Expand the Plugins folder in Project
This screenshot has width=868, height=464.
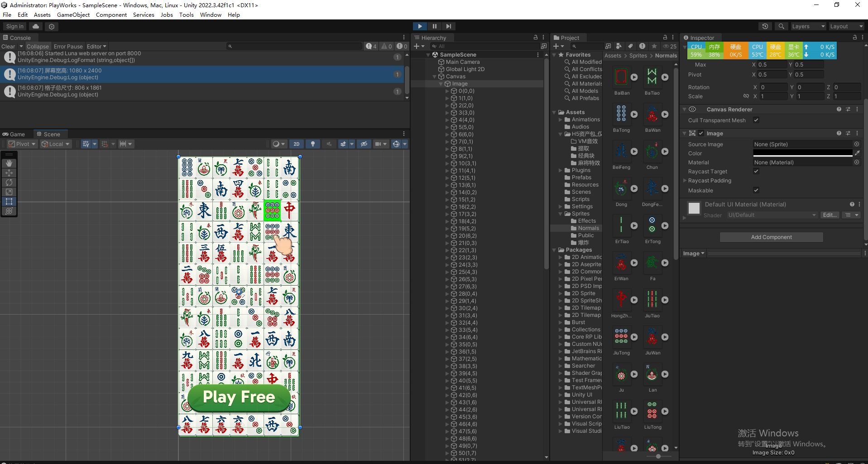coord(561,170)
